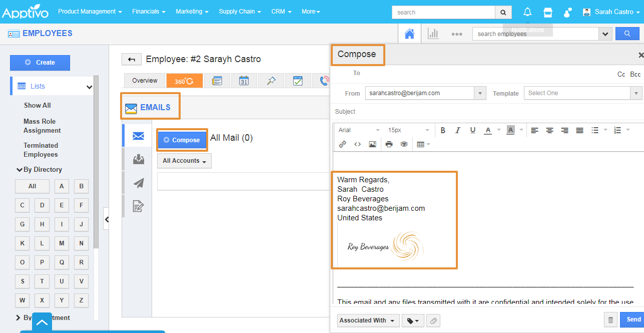Viewport: 644px width, 333px height.
Task: Open the Sent mail paper plane icon
Action: click(138, 183)
